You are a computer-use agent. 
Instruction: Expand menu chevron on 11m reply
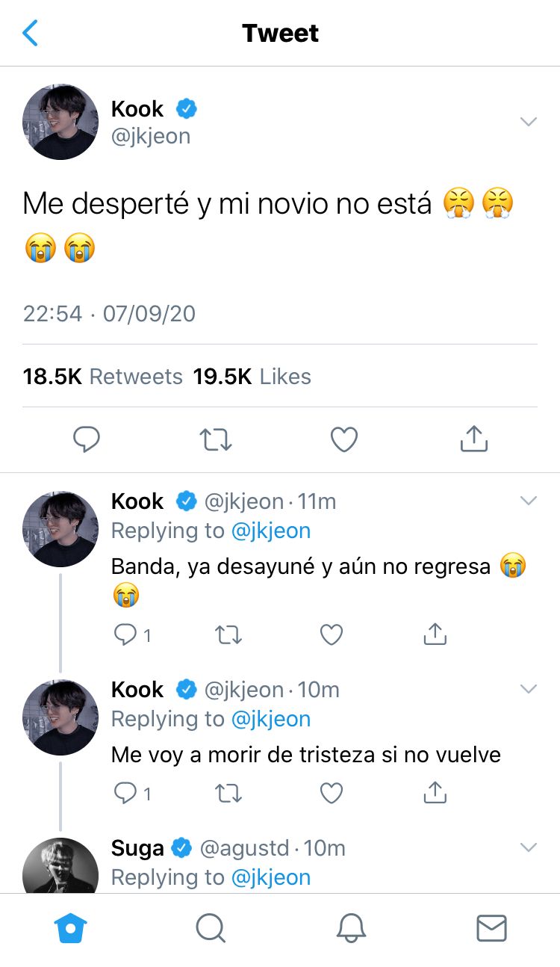529,501
